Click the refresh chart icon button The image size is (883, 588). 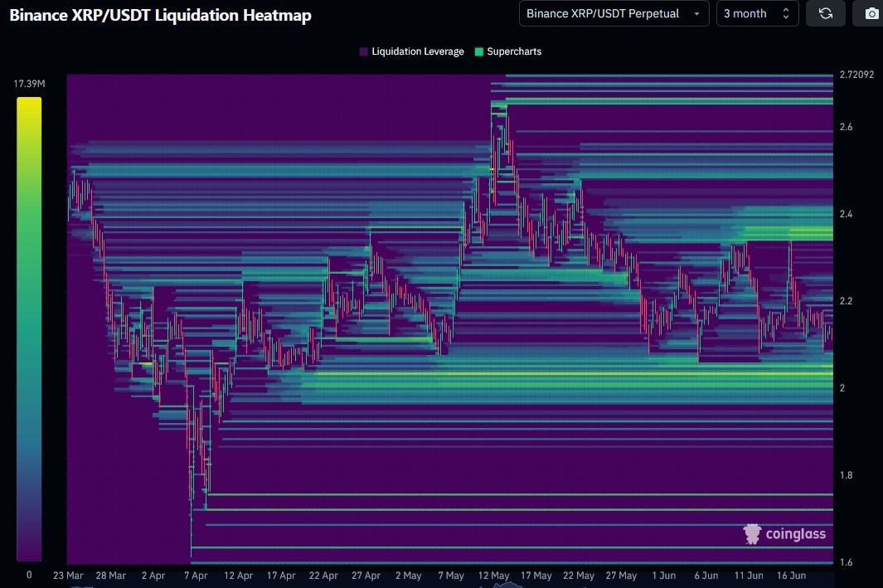[826, 13]
